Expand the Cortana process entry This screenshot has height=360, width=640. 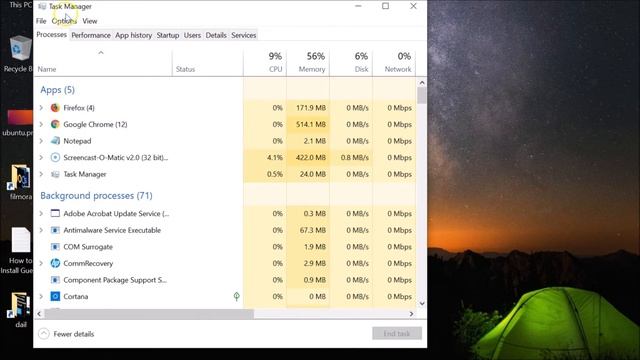pyautogui.click(x=41, y=296)
